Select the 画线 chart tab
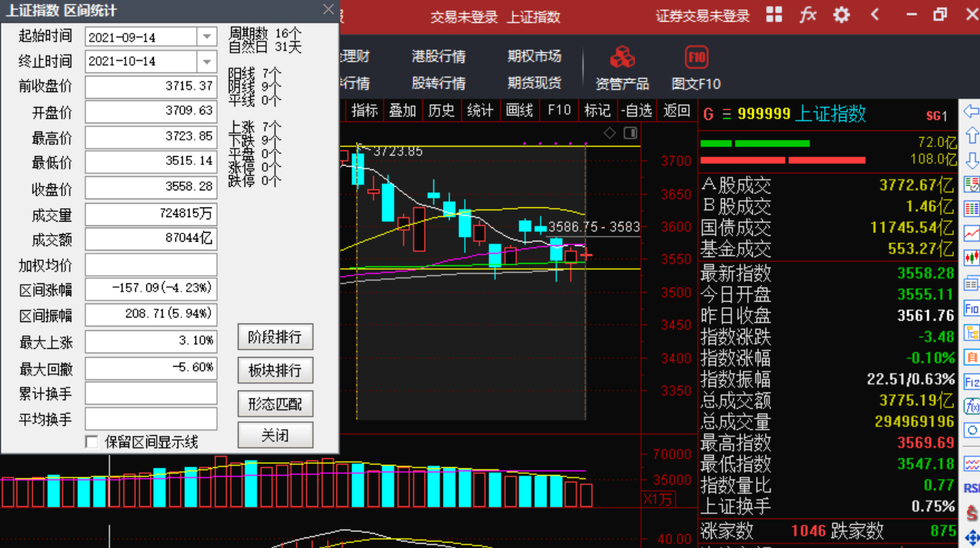This screenshot has width=980, height=548. 519,110
